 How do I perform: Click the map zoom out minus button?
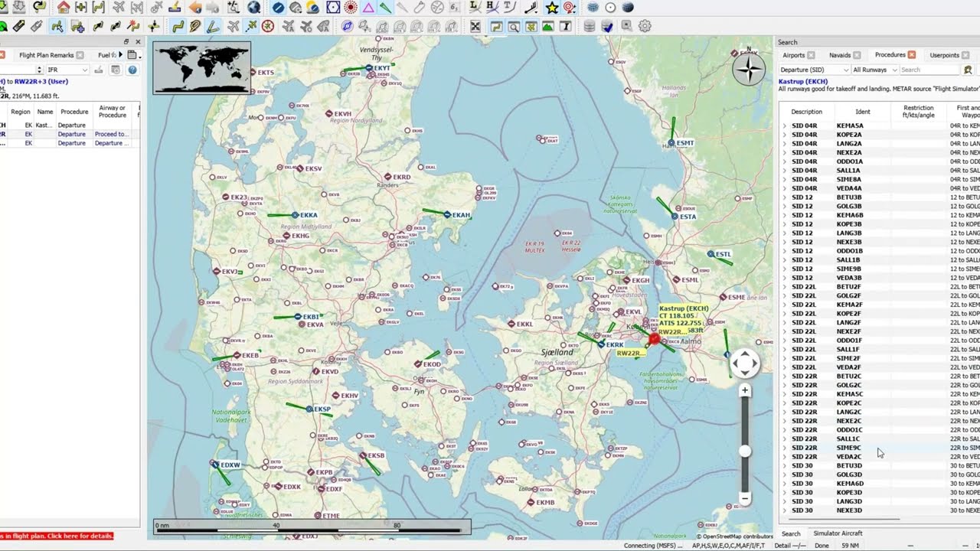click(x=744, y=498)
